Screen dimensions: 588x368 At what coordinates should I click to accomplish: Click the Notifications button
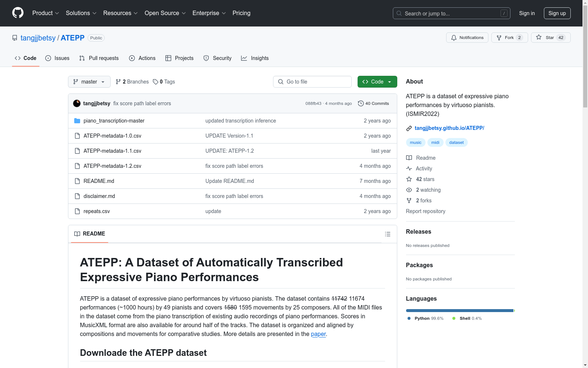point(467,38)
